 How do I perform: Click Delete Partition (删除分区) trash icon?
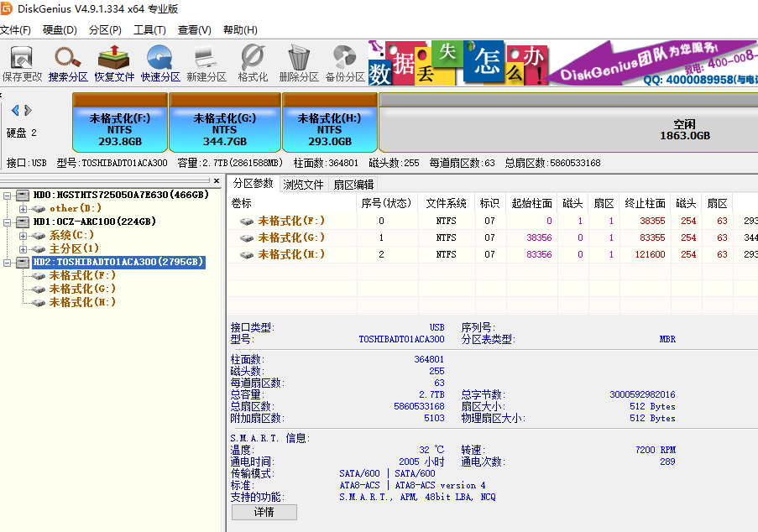pos(299,63)
